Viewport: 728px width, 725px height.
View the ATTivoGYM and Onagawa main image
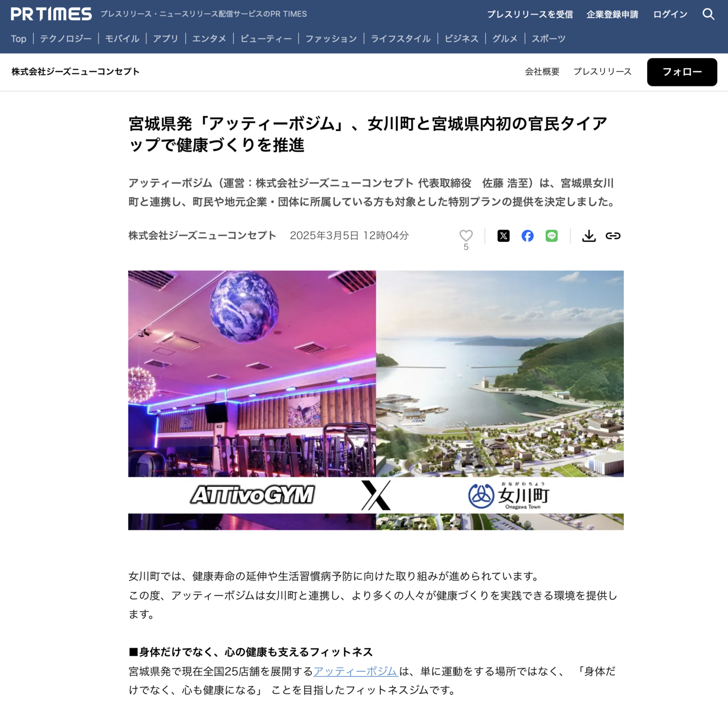click(x=376, y=400)
